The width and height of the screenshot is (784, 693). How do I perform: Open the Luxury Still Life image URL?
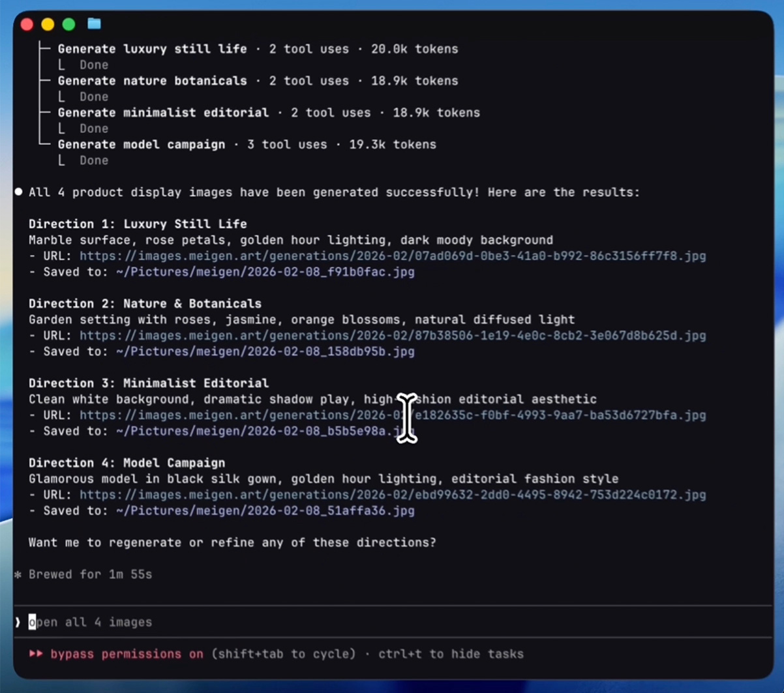[x=393, y=256]
